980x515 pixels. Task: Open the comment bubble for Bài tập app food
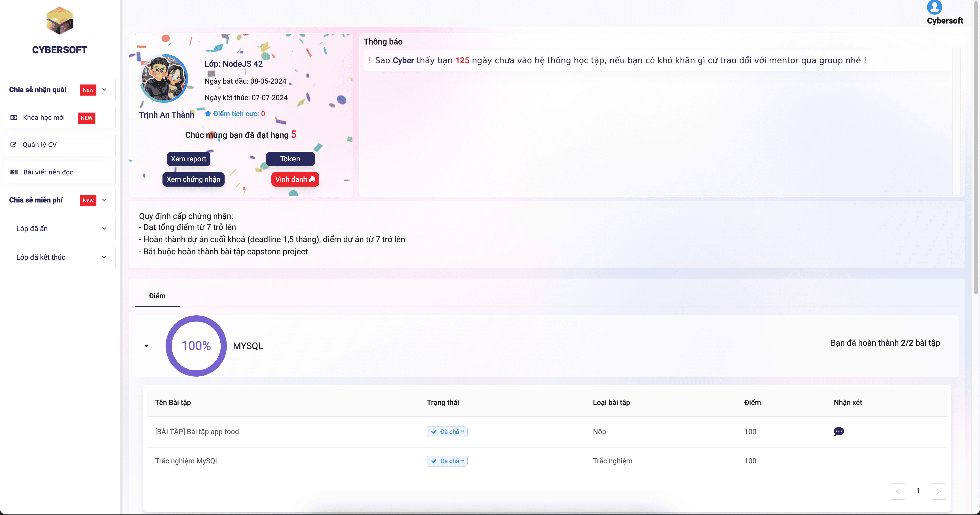(839, 431)
